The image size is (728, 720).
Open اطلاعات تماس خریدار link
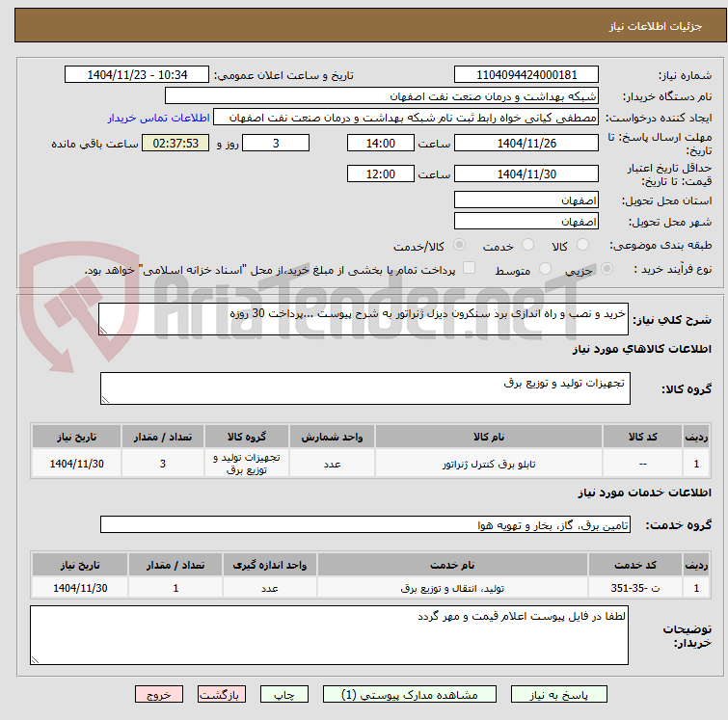click(x=159, y=118)
